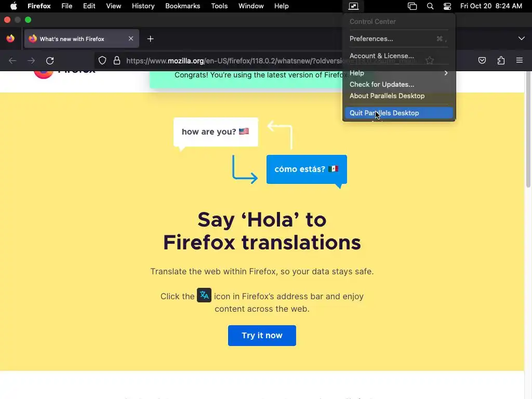The image size is (532, 399).
Task: Go forward one page
Action: [31, 61]
